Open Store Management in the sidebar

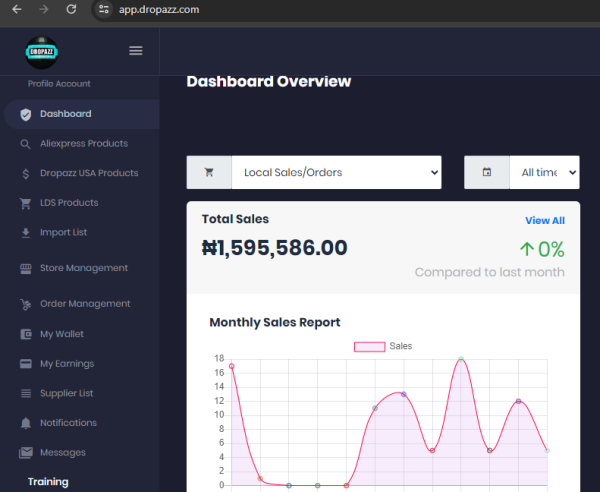pos(83,268)
